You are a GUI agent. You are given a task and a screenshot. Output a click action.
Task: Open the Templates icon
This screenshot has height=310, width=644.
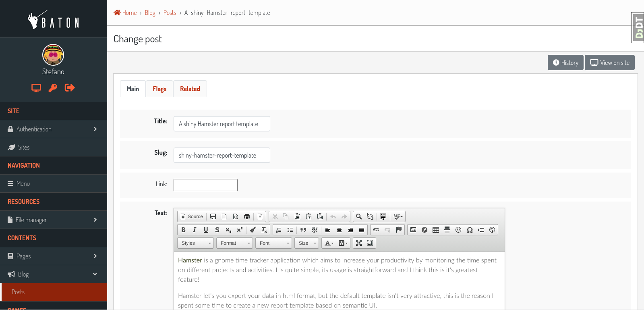click(260, 216)
